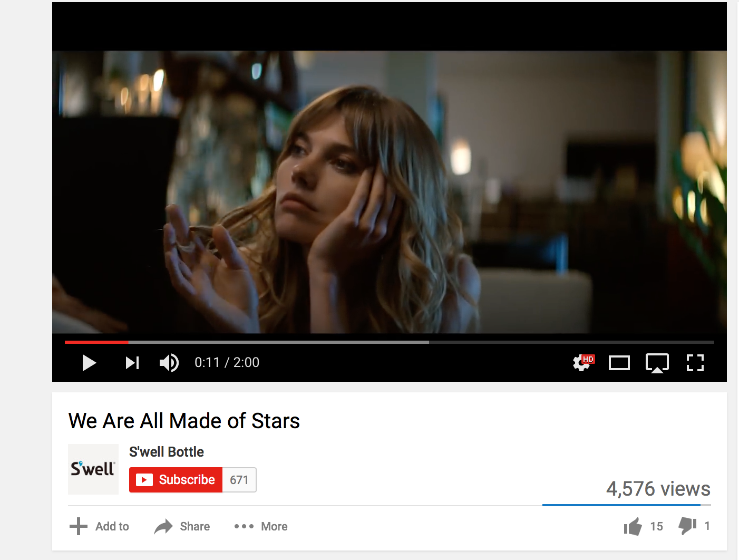Screen dimensions: 739x560
Task: Mute the volume speaker icon
Action: click(169, 363)
